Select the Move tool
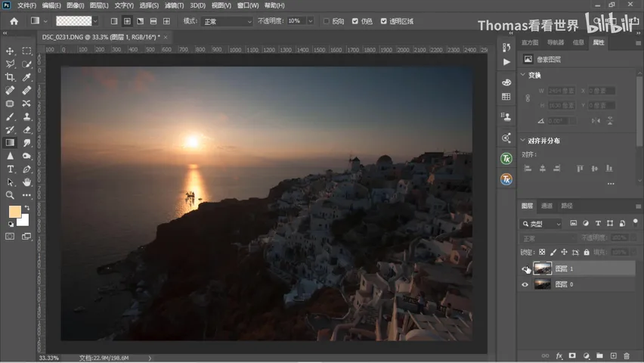 click(x=10, y=51)
